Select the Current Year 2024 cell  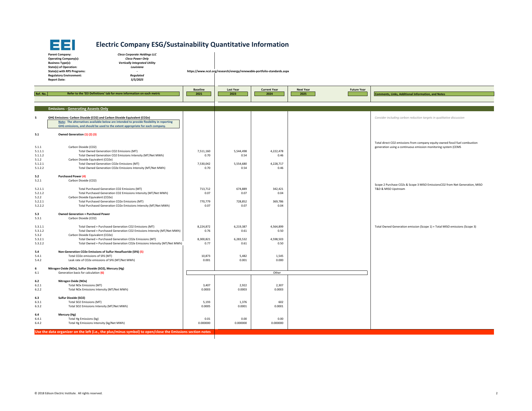coord(269,94)
